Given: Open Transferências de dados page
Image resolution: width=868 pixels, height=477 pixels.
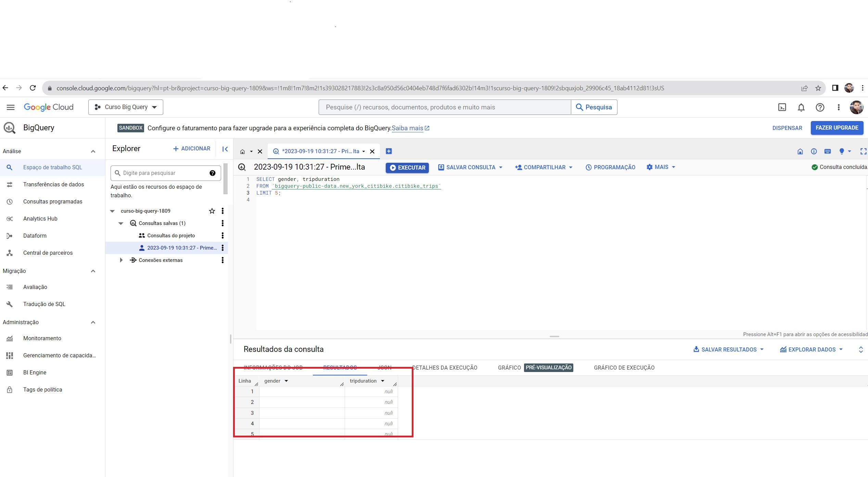Looking at the screenshot, I should click(x=53, y=184).
